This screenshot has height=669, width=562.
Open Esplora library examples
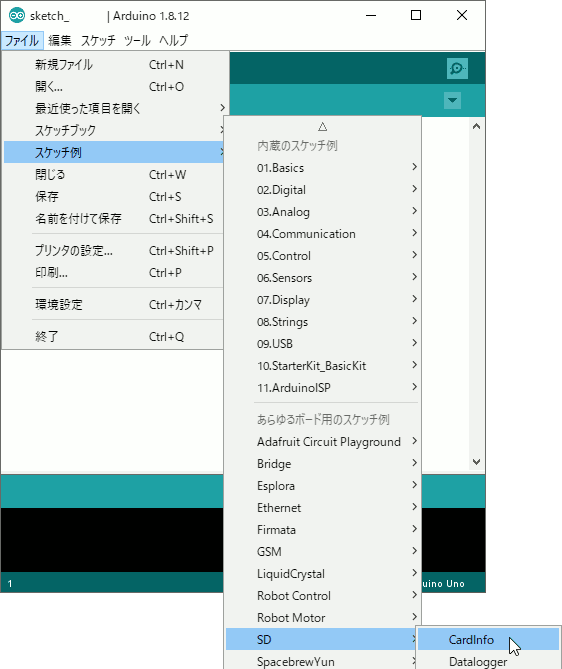pos(323,486)
